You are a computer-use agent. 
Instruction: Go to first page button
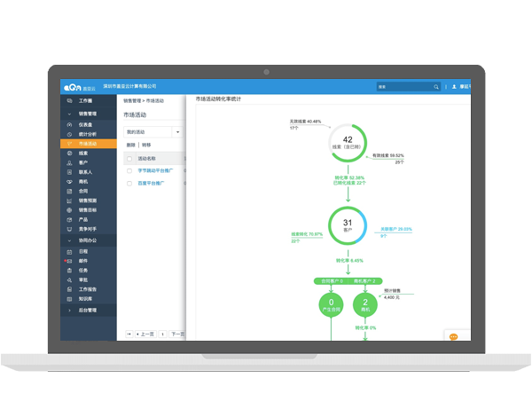tap(129, 334)
